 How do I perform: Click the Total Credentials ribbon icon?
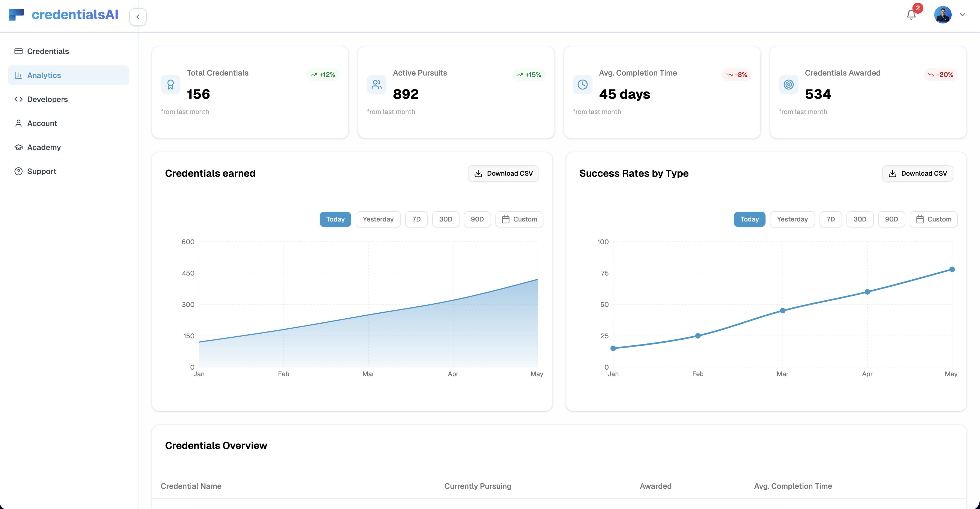[x=170, y=85]
